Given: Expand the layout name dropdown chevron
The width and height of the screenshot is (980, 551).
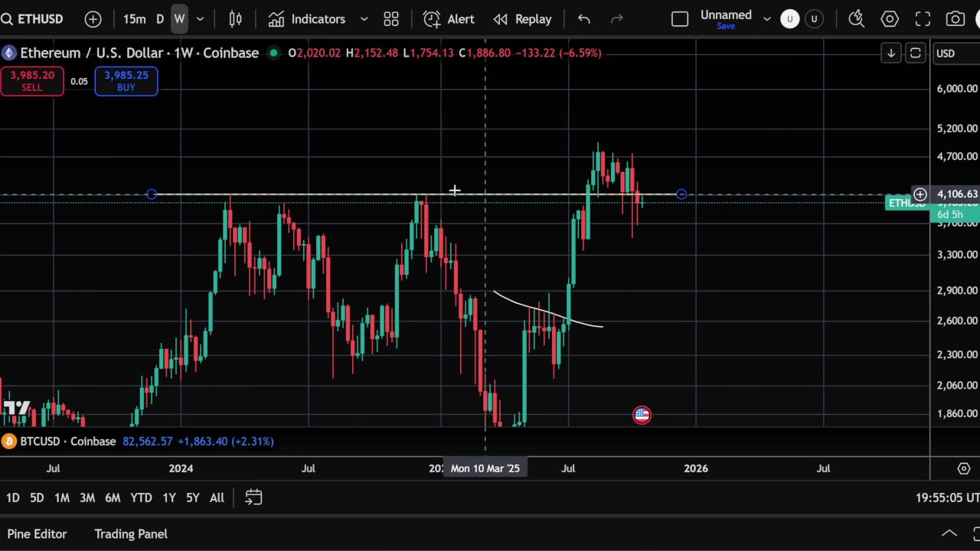Looking at the screenshot, I should coord(766,19).
